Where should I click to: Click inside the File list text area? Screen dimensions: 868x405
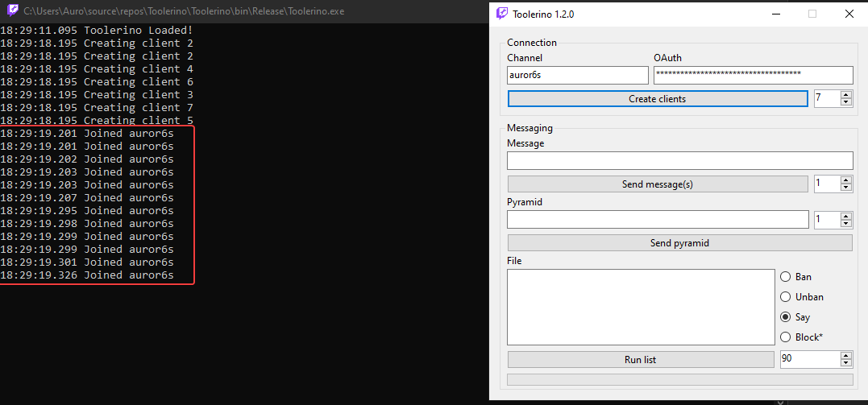pyautogui.click(x=641, y=307)
